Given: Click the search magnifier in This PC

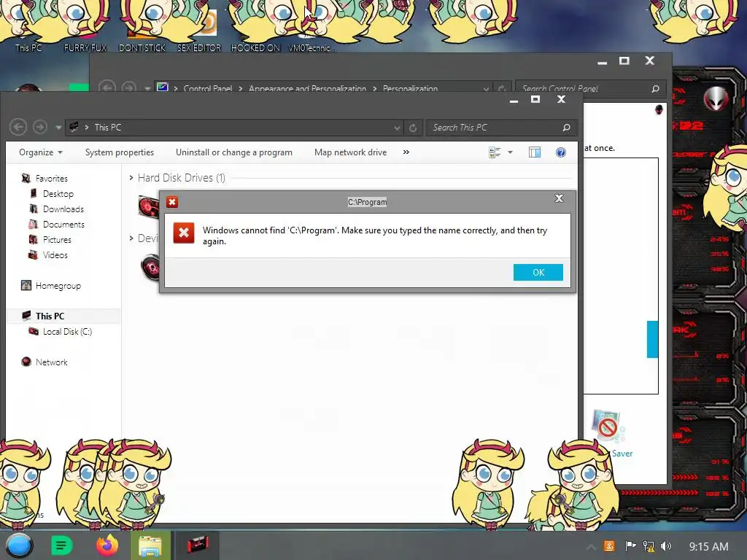Looking at the screenshot, I should click(566, 128).
